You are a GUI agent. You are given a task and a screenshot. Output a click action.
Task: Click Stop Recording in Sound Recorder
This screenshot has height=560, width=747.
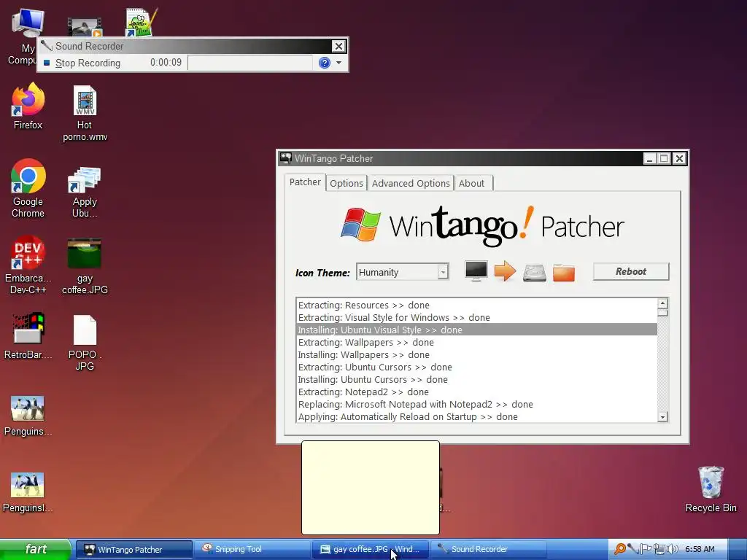[x=82, y=63]
